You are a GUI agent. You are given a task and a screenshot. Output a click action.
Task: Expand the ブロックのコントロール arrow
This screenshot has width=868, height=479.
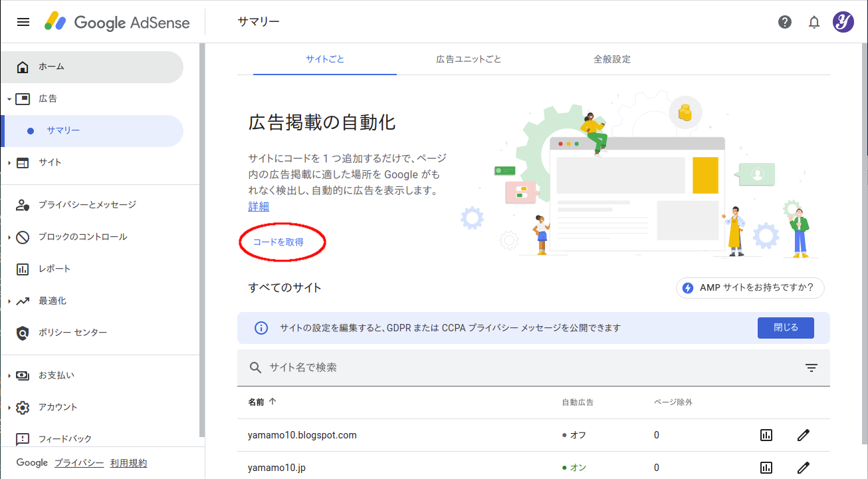tap(9, 238)
